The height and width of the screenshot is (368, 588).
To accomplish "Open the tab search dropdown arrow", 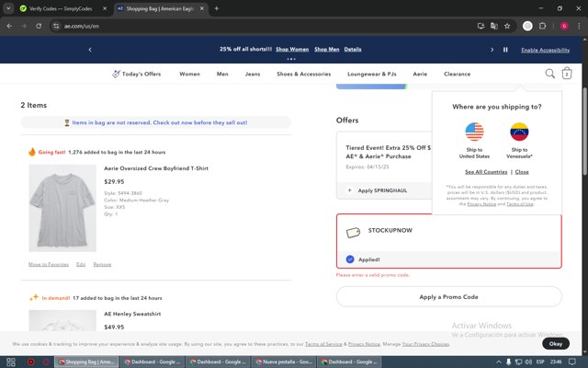I will coord(8,8).
